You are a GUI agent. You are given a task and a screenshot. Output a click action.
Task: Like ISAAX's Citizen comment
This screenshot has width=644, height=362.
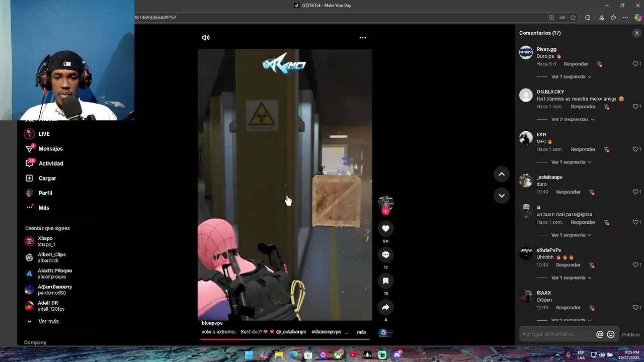pyautogui.click(x=635, y=308)
